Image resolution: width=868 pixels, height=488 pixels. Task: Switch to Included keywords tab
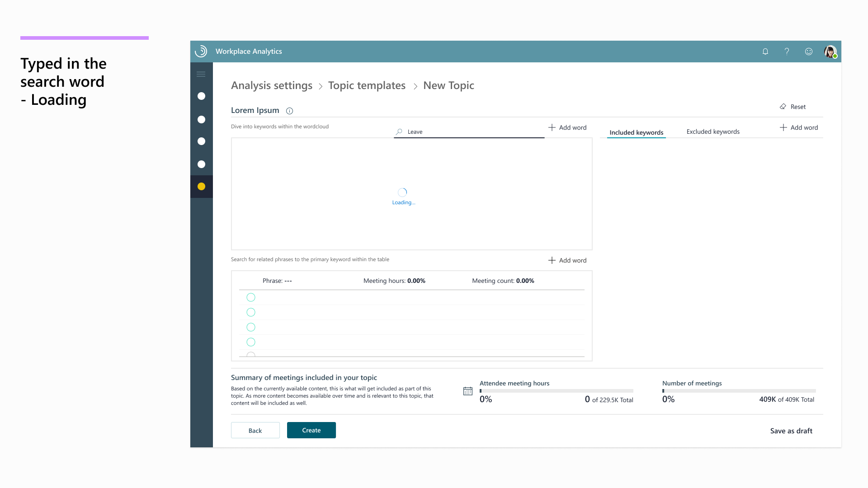pos(636,132)
